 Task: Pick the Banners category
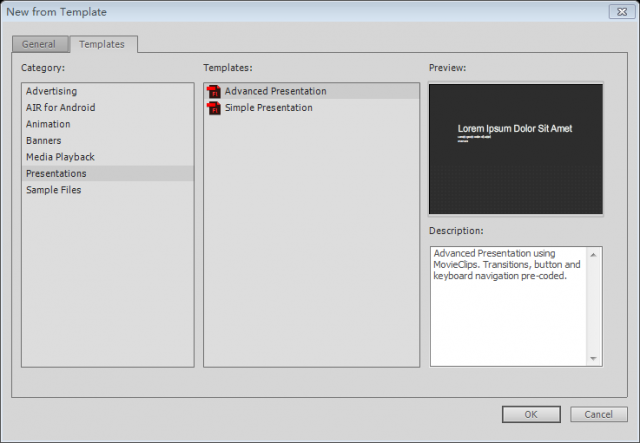point(108,140)
